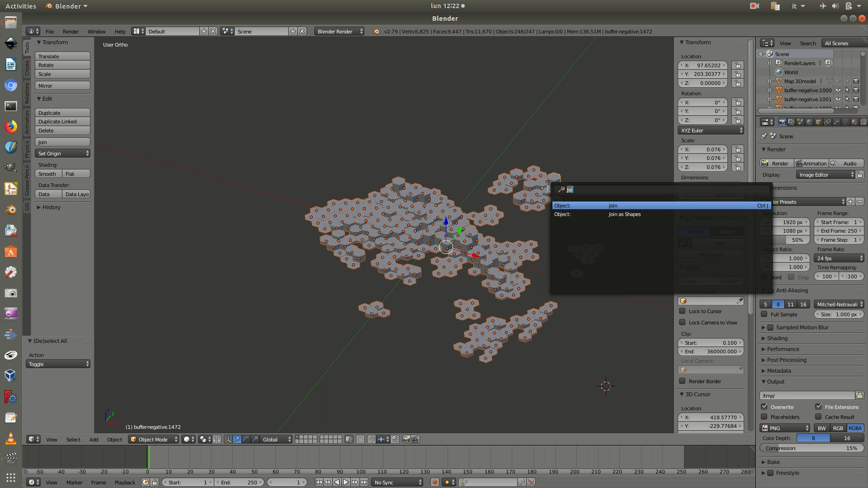The height and width of the screenshot is (488, 868).
Task: Click the Translate button
Action: [62, 56]
